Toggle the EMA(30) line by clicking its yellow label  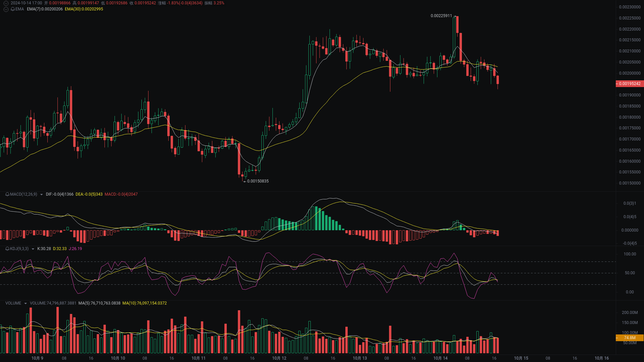pos(84,9)
